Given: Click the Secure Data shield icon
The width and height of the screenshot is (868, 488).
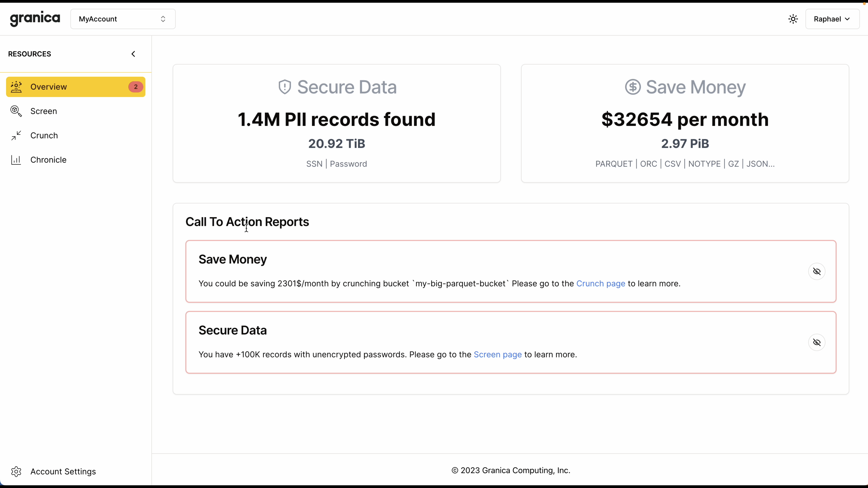Looking at the screenshot, I should pos(285,87).
